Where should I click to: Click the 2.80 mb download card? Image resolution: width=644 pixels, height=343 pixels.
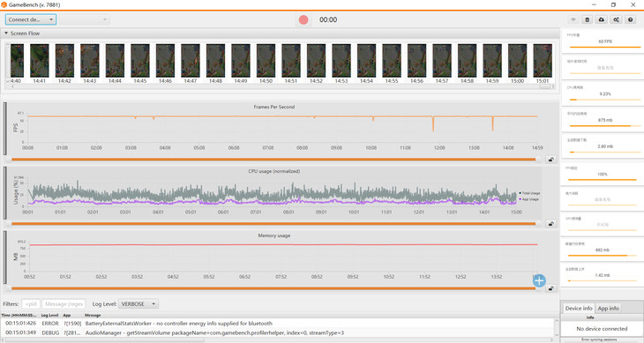coord(603,146)
